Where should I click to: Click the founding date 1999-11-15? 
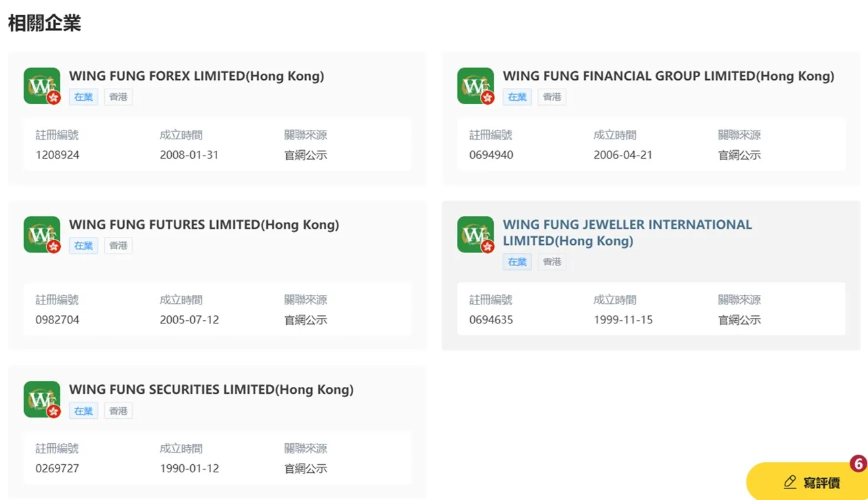623,319
